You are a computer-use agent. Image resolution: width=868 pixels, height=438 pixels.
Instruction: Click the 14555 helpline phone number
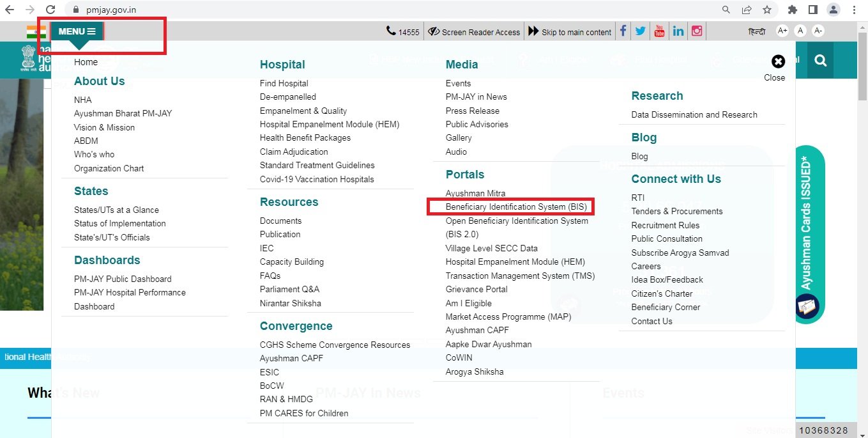pyautogui.click(x=403, y=32)
